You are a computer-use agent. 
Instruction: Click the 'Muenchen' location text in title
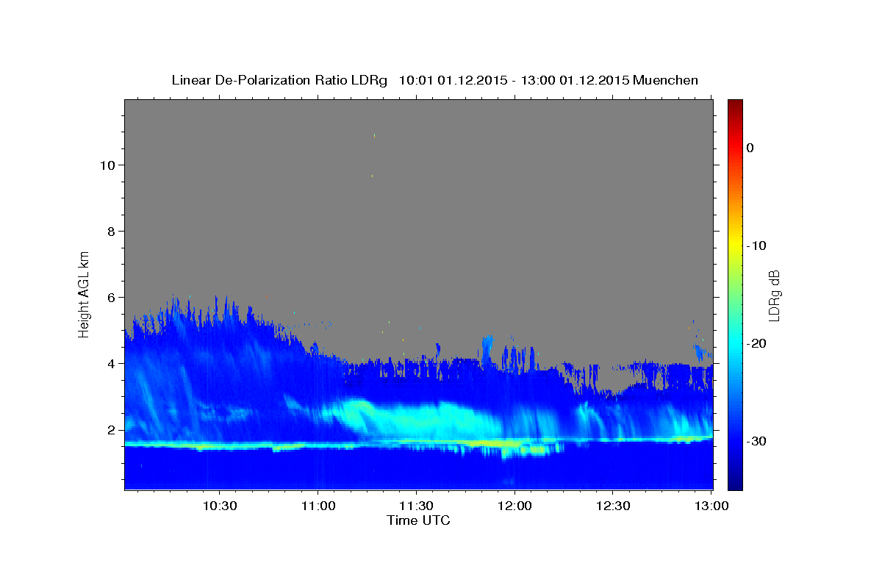click(665, 80)
